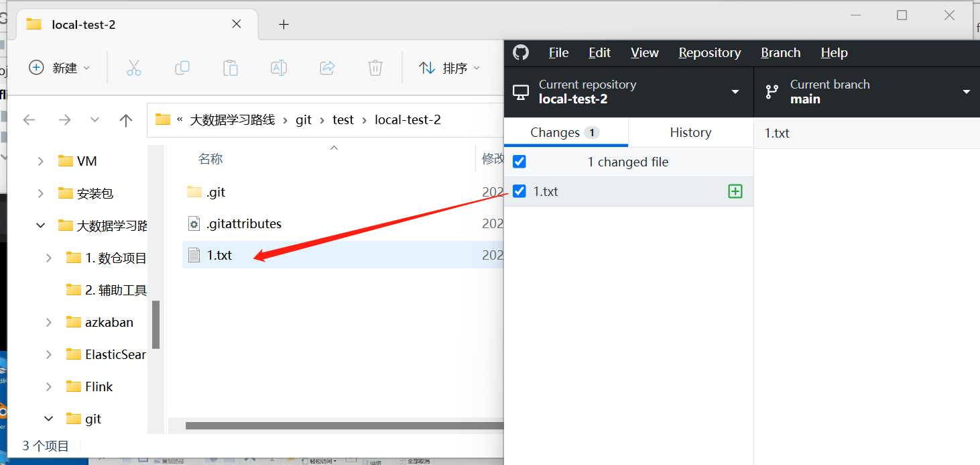The image size is (980, 465).
Task: Collapse the 大数据学习路线 folder in tree
Action: 40,225
